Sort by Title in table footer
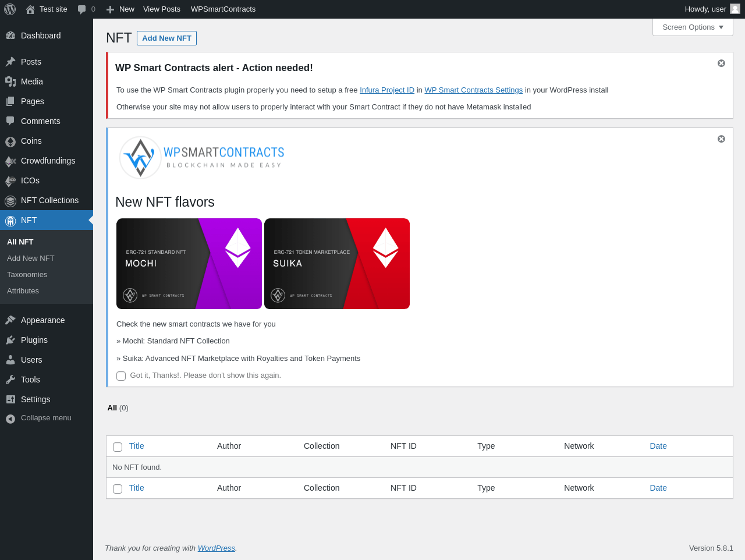745x560 pixels. tap(136, 488)
